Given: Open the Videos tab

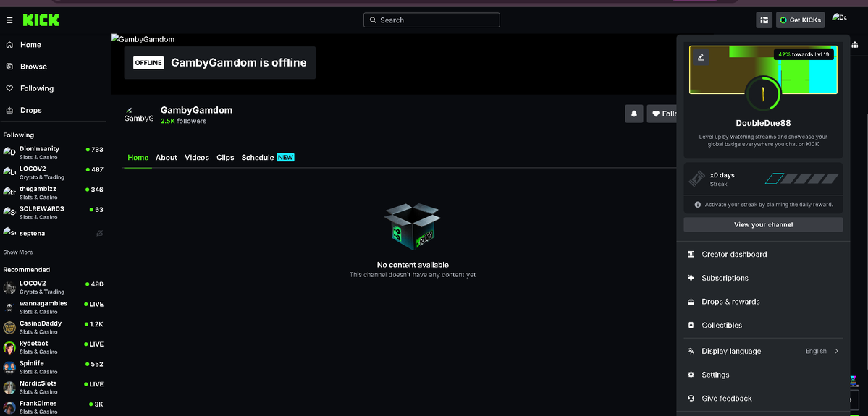Looking at the screenshot, I should pyautogui.click(x=196, y=158).
